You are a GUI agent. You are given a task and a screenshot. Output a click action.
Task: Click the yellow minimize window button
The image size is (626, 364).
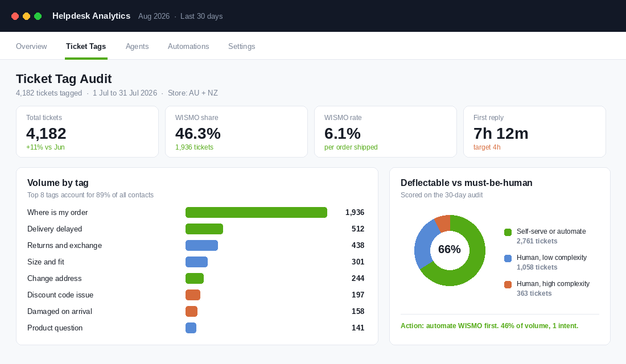pos(26,16)
